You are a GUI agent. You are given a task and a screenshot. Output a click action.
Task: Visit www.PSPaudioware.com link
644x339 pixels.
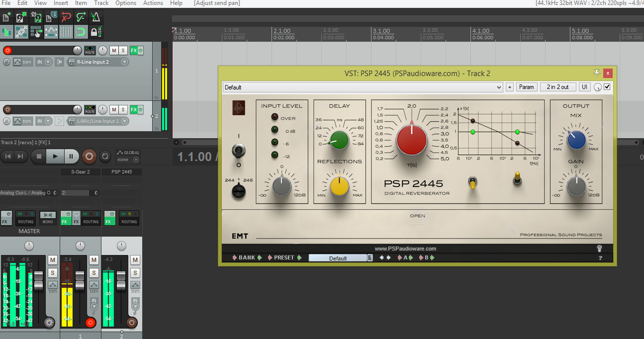(x=406, y=248)
